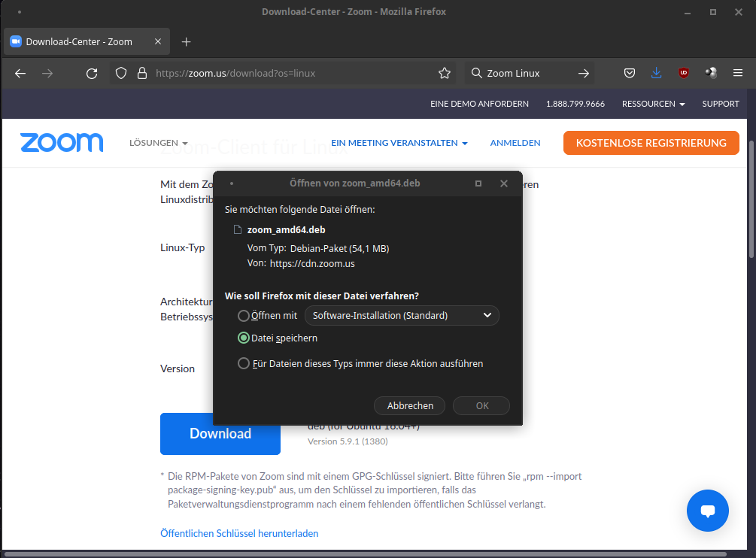Click the ANMELDEN link
This screenshot has height=558, width=756.
click(515, 143)
